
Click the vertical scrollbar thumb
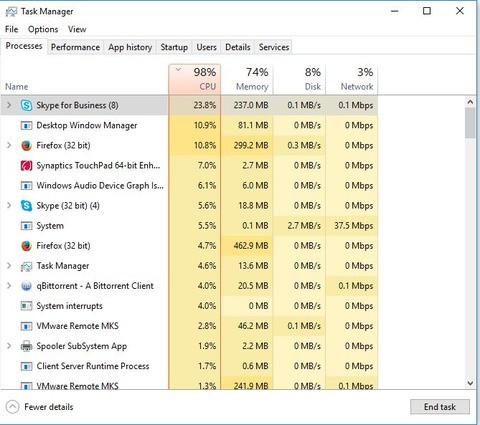(x=470, y=123)
